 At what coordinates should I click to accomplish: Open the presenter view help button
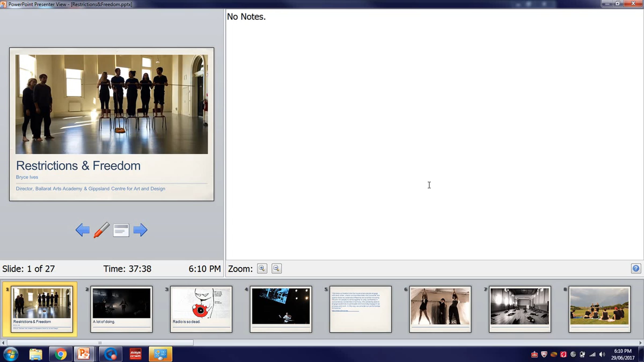(x=636, y=268)
